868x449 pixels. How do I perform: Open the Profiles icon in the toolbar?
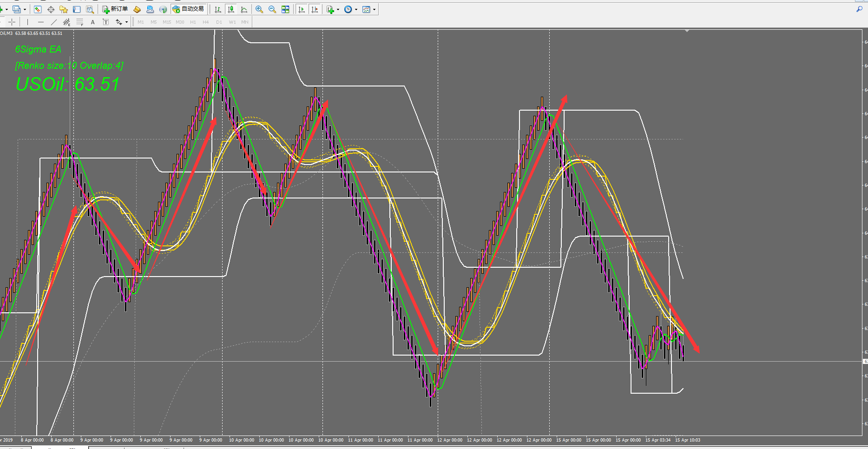(x=16, y=9)
